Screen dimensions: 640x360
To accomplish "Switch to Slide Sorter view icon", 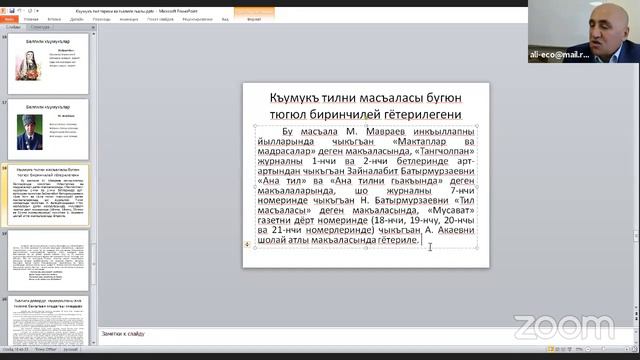I will pyautogui.click(x=558, y=349).
